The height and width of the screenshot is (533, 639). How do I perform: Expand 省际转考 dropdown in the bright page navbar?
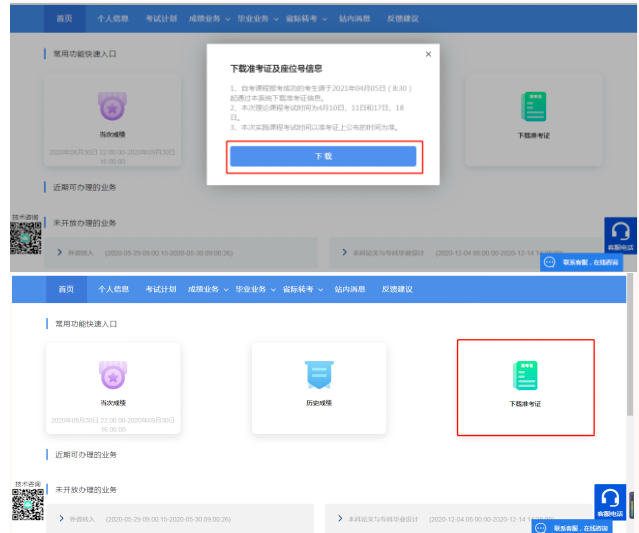[303, 289]
